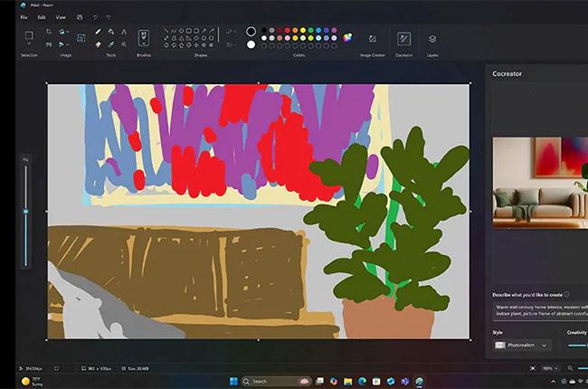
Task: Pick the Five-point star shape
Action: [204, 45]
